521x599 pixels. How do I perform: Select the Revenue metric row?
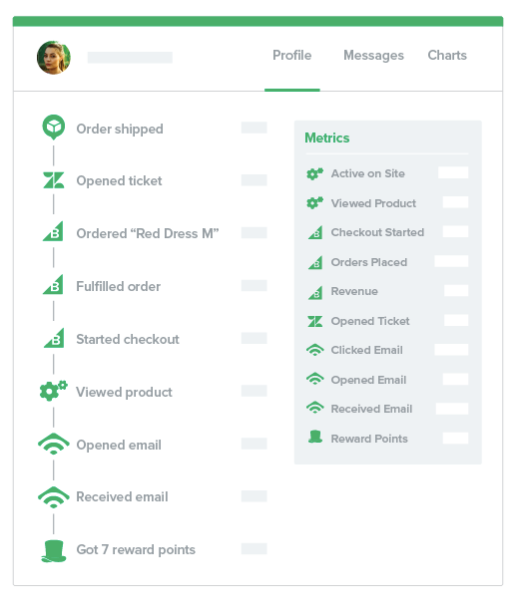388,291
